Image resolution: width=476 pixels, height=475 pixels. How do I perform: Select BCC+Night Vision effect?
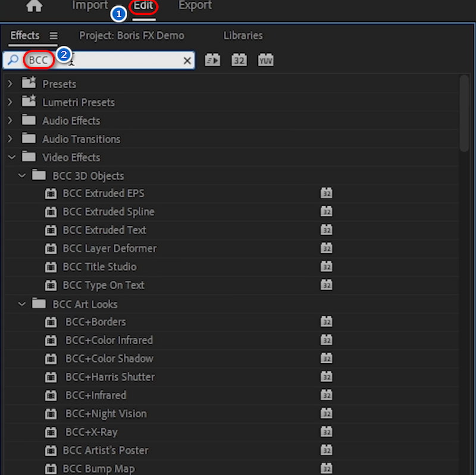pyautogui.click(x=106, y=414)
